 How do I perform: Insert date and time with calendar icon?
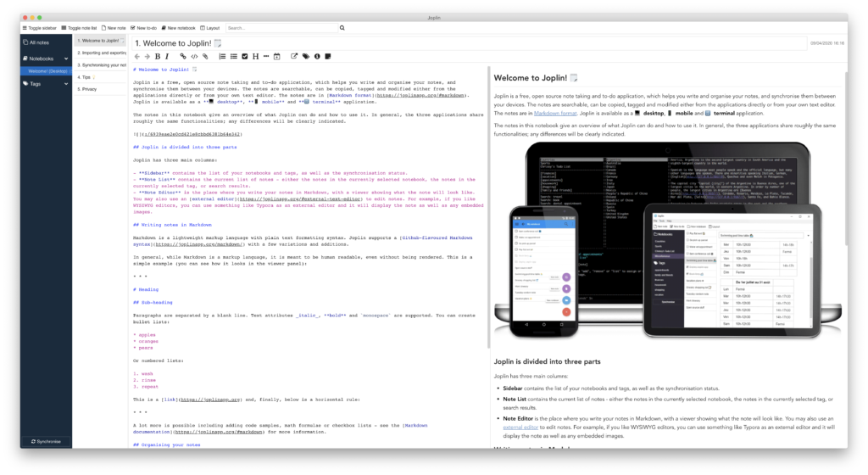(276, 57)
